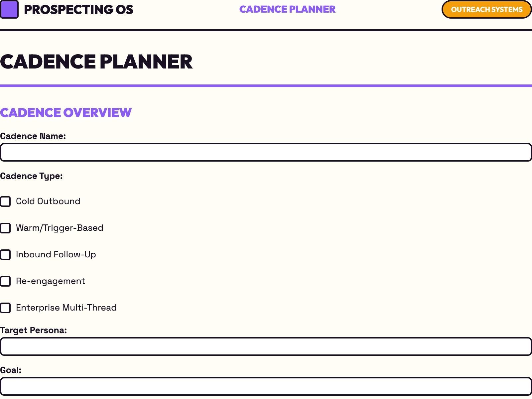Click the purple divider line below the title
Viewport: 532px width, 399px height.
pyautogui.click(x=266, y=85)
